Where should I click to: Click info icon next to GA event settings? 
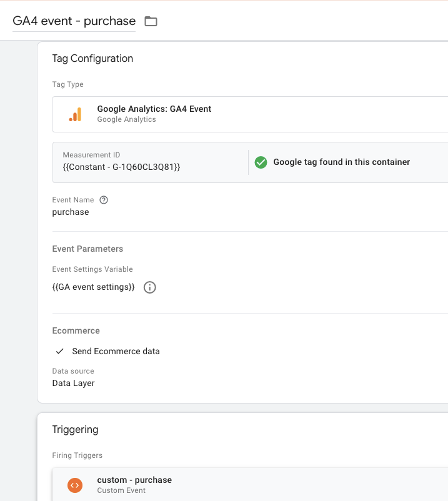[x=149, y=287]
